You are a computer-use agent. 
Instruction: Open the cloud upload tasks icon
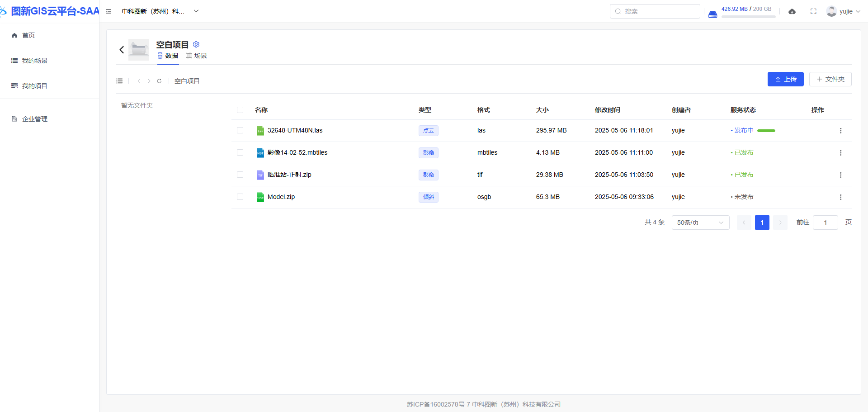point(792,11)
